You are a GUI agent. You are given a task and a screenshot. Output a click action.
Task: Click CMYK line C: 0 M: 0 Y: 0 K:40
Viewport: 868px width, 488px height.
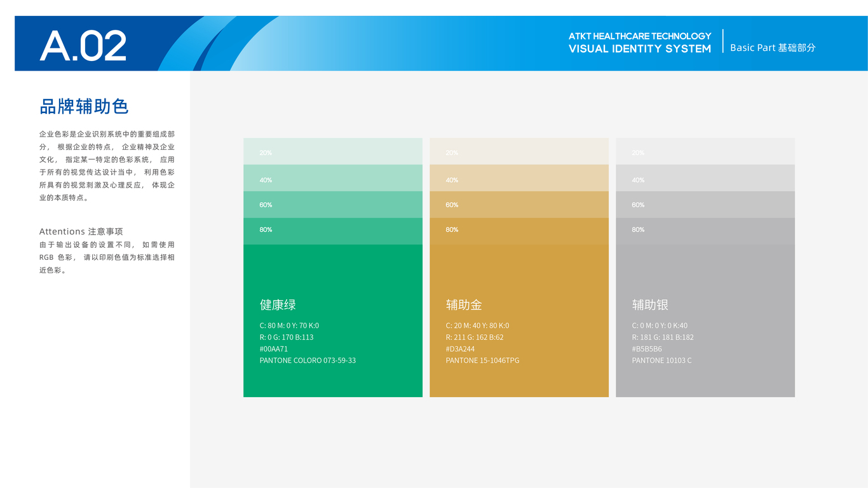660,325
